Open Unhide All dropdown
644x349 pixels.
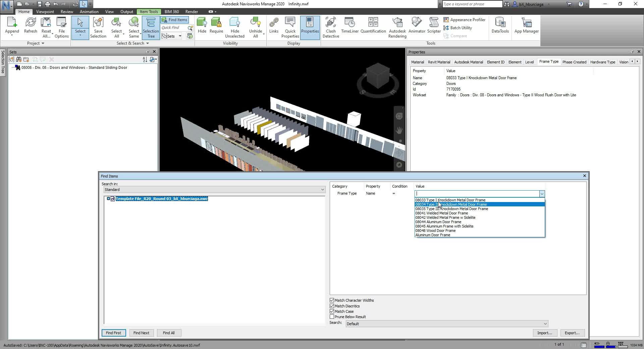coord(264,34)
